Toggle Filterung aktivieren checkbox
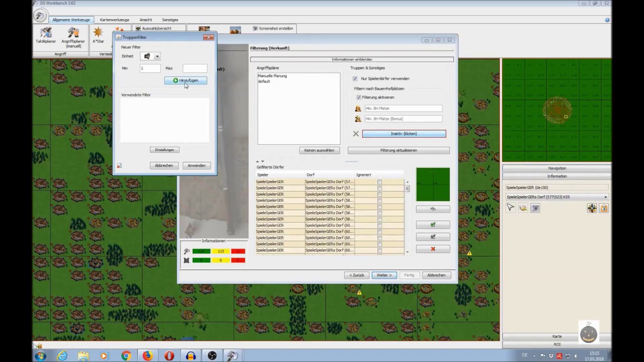This screenshot has height=362, width=644. (359, 97)
